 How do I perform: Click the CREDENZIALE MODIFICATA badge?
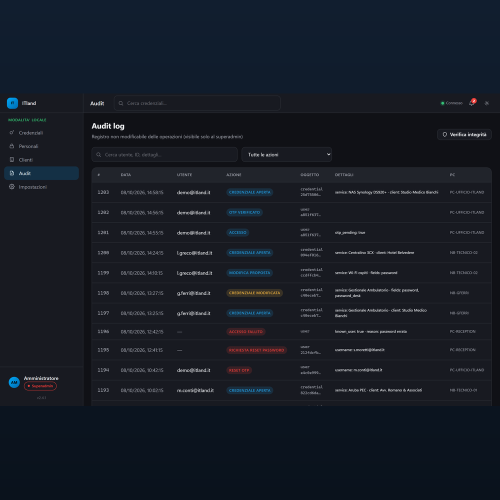tap(255, 293)
